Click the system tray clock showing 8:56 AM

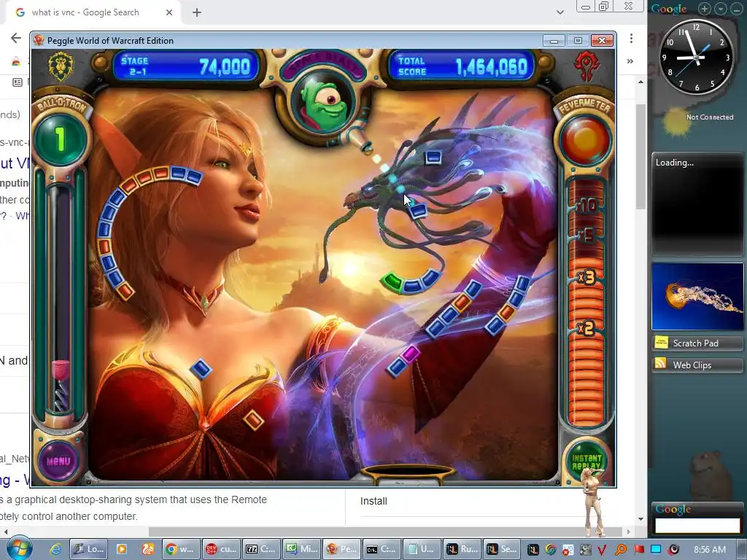click(x=710, y=549)
